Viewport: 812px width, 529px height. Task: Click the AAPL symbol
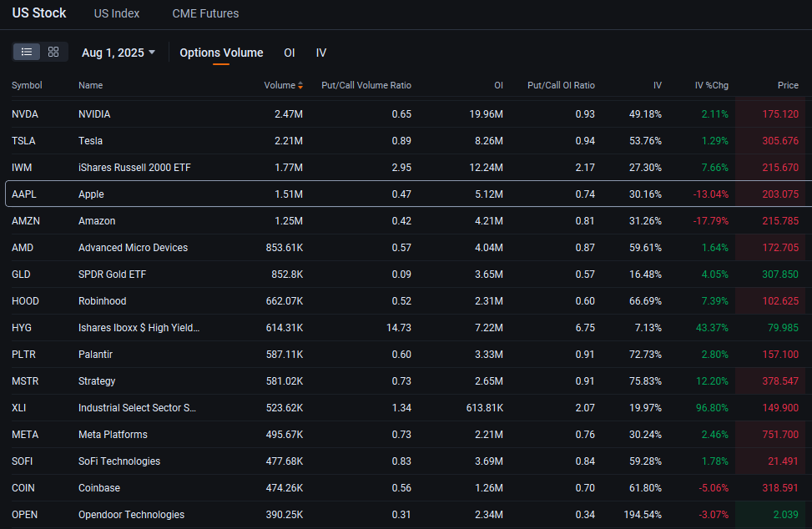pos(24,194)
